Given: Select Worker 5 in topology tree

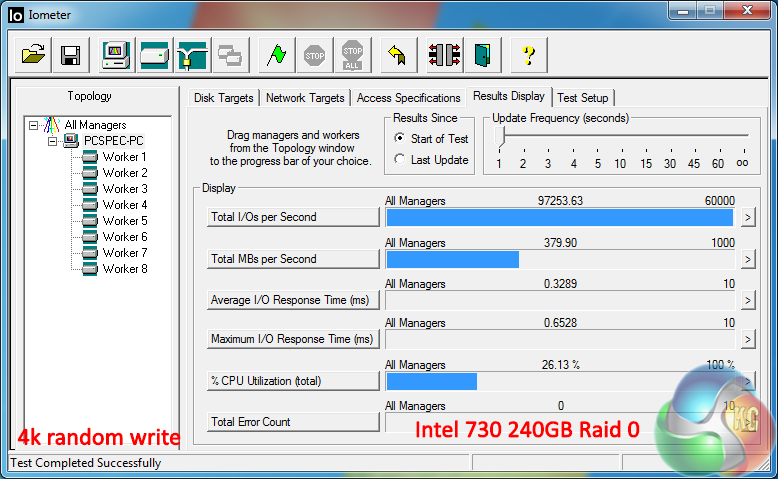Looking at the screenshot, I should (125, 221).
